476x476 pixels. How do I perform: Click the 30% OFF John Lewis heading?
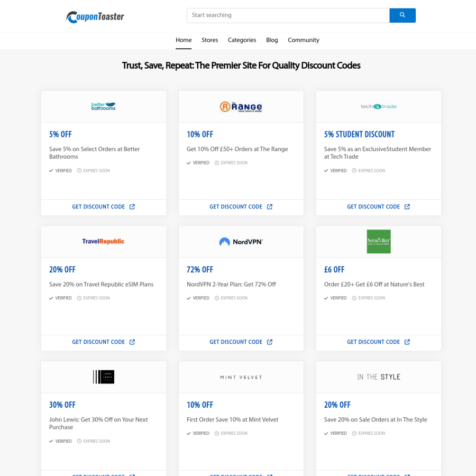[62, 405]
